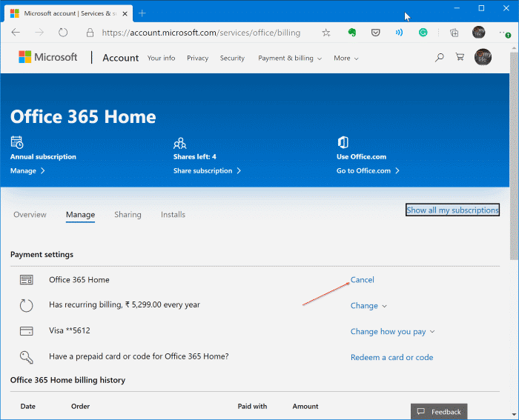Image resolution: width=519 pixels, height=420 pixels.
Task: Click the blue sound-wave extension icon
Action: 399,33
